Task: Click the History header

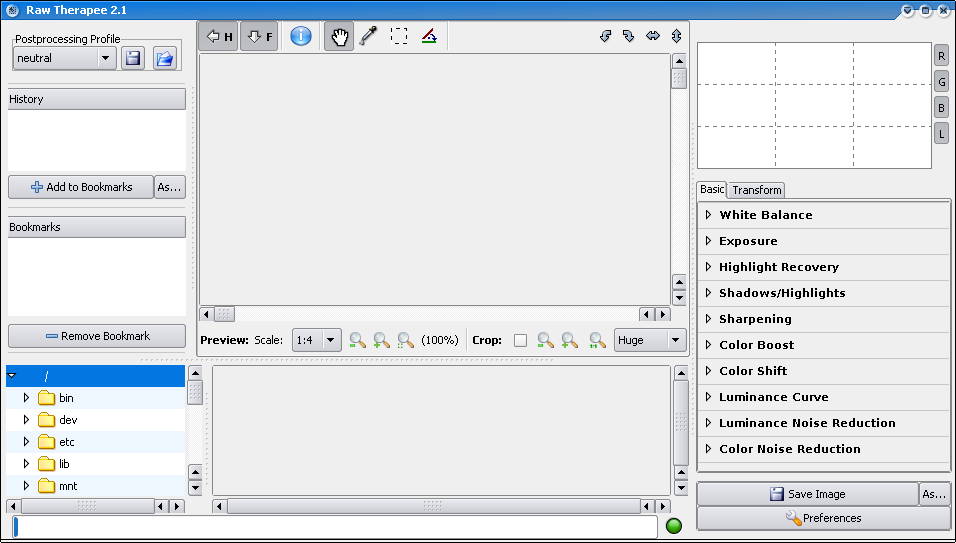Action: pyautogui.click(x=97, y=99)
